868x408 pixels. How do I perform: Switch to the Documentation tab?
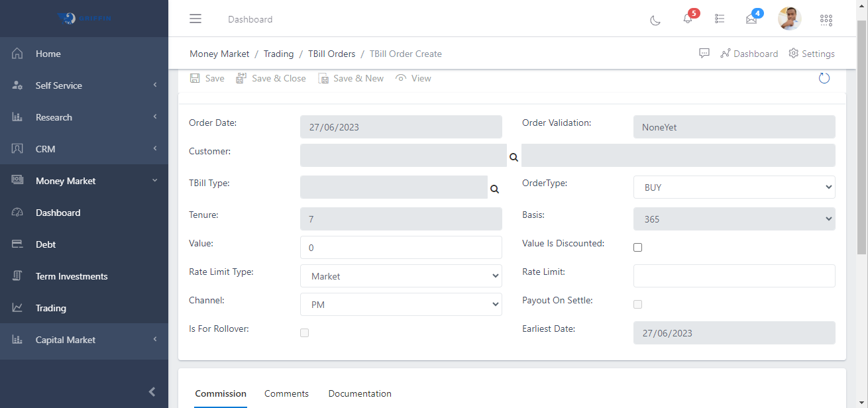[360, 393]
